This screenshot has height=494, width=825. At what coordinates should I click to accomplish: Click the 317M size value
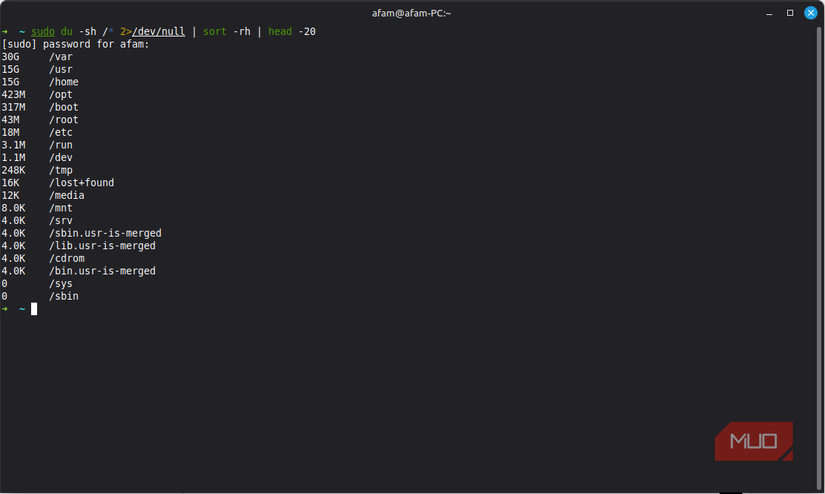tap(13, 107)
